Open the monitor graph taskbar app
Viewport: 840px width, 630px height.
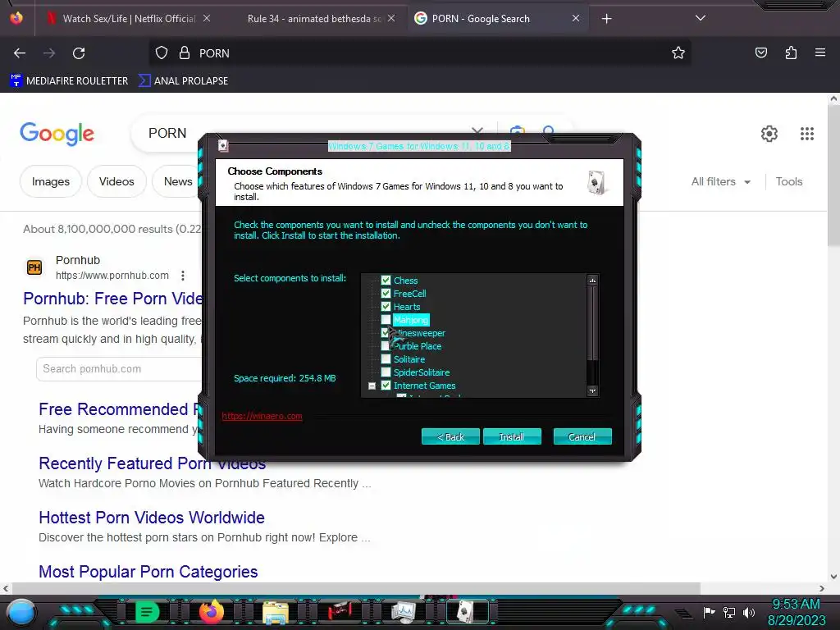coord(403,612)
